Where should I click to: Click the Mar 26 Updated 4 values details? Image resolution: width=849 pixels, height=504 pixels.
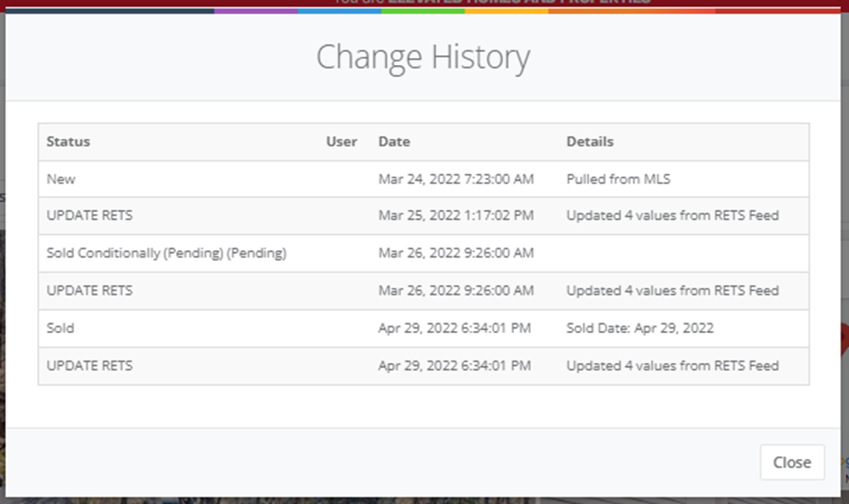point(673,290)
